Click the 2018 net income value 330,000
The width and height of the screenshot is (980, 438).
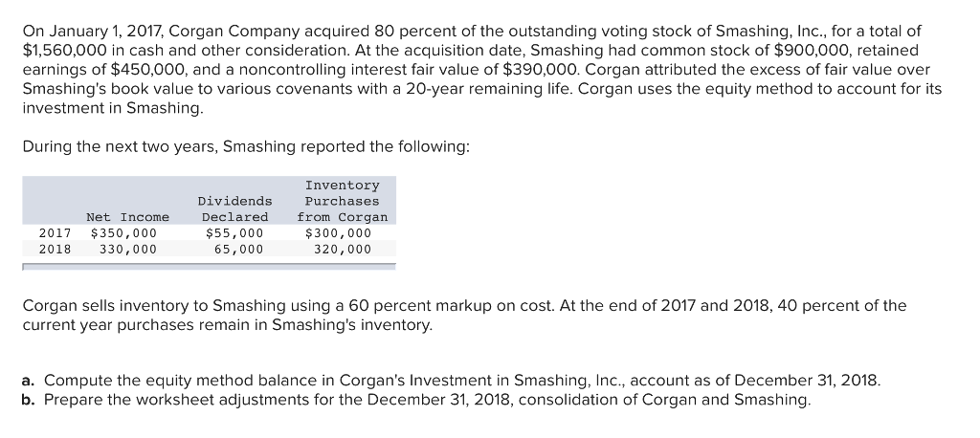pyautogui.click(x=127, y=249)
